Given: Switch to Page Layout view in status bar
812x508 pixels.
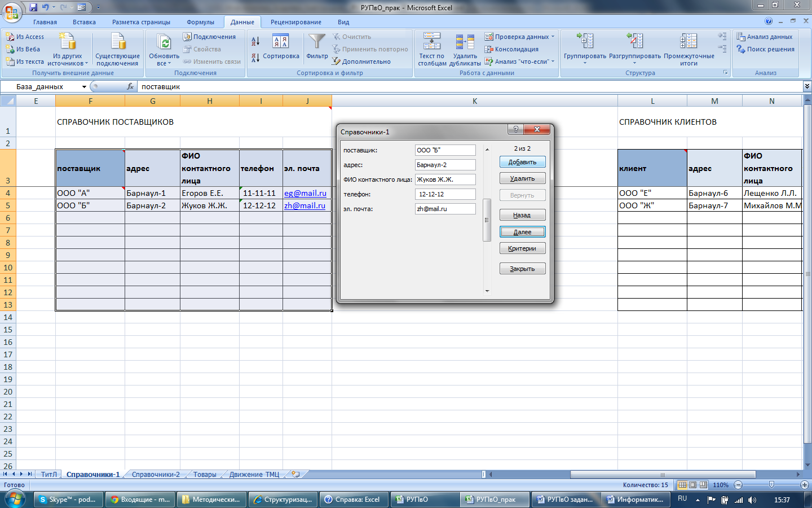Looking at the screenshot, I should (692, 485).
